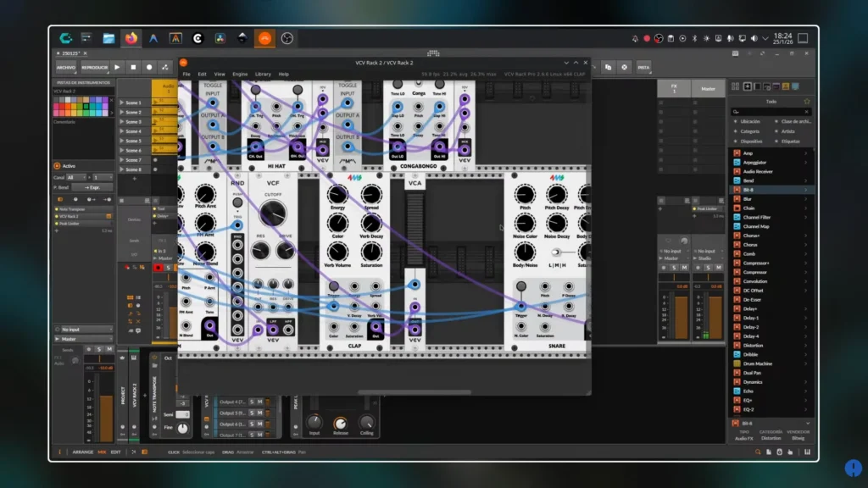This screenshot has height=488, width=868.
Task: Solo Output 4 in VCV Rack device
Action: pyautogui.click(x=252, y=402)
